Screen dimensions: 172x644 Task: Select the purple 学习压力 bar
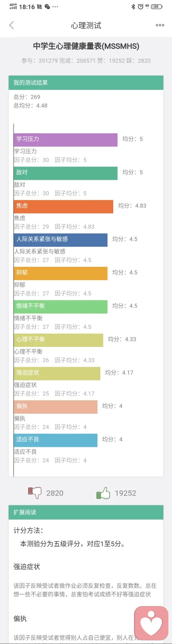66,140
